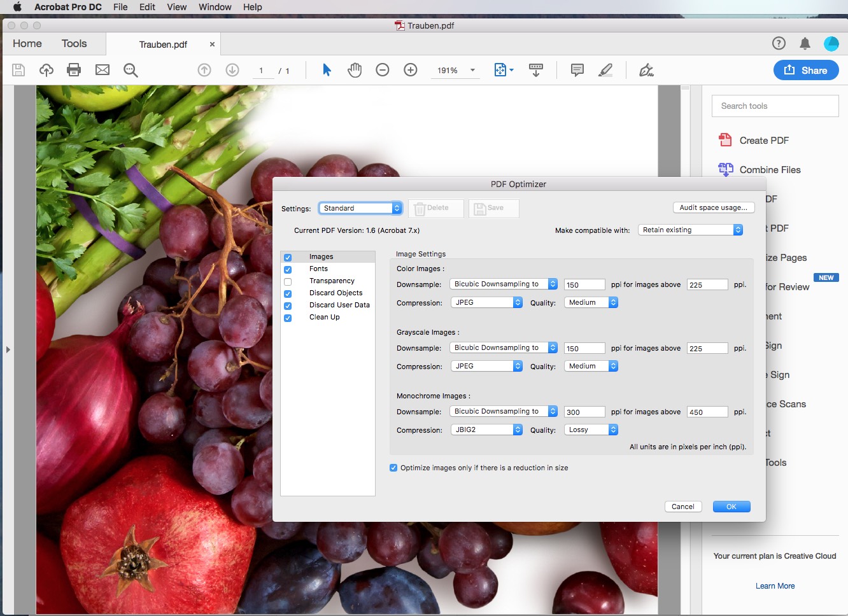
Task: Click the Save file toolbar icon
Action: point(18,70)
